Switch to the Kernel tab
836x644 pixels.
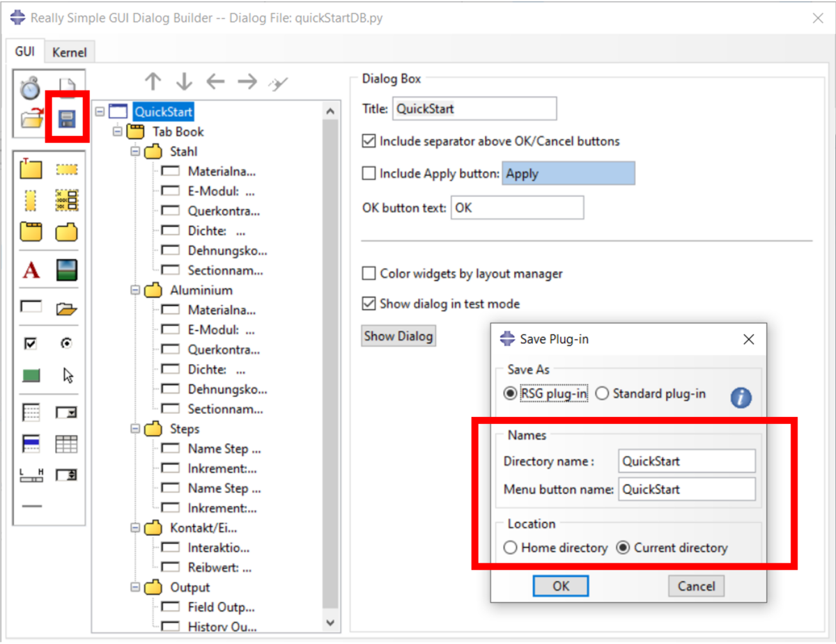pyautogui.click(x=69, y=51)
